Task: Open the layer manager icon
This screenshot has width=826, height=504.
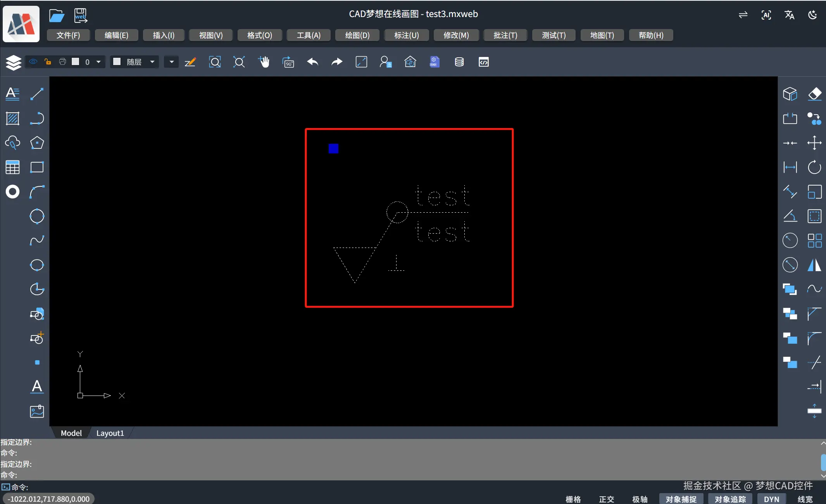Action: click(x=14, y=62)
